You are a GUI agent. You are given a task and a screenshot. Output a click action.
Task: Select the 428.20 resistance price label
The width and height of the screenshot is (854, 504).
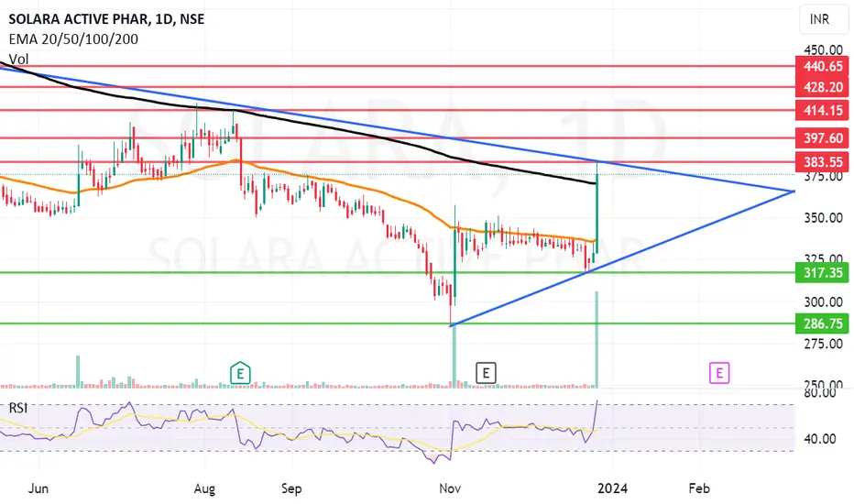coord(823,87)
